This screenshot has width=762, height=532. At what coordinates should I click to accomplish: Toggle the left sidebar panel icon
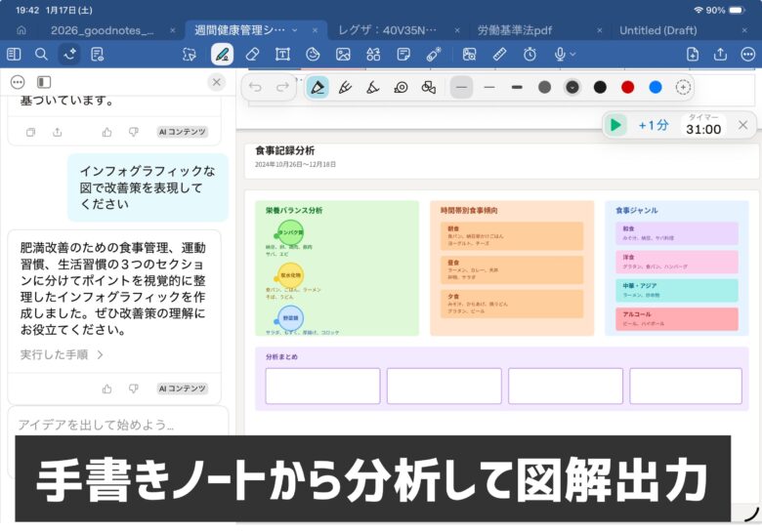tap(14, 54)
